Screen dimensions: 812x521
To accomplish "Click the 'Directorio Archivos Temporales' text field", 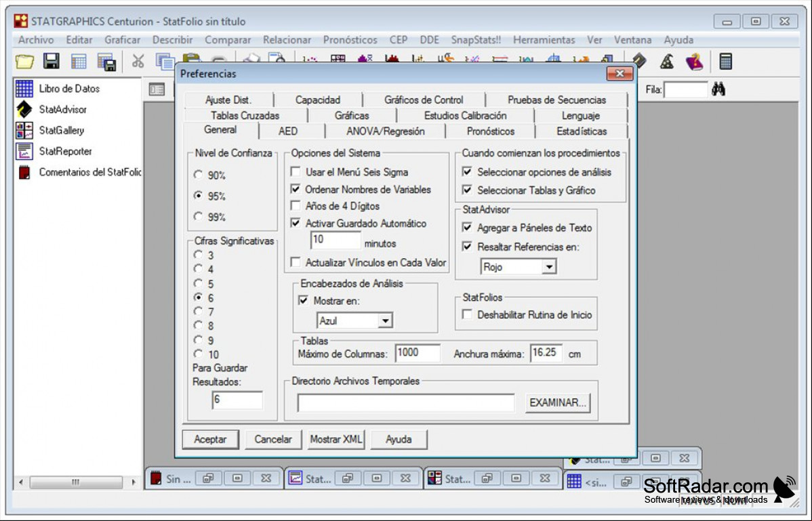I will click(x=406, y=402).
